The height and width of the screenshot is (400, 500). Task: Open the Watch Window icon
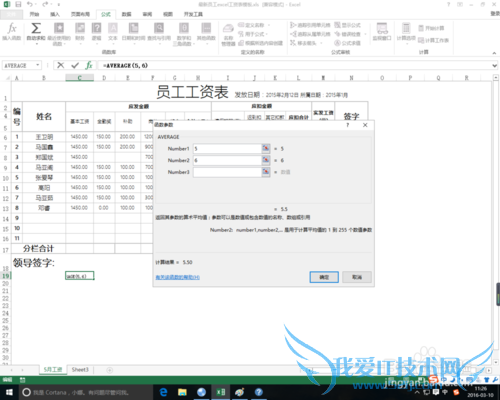pyautogui.click(x=382, y=32)
